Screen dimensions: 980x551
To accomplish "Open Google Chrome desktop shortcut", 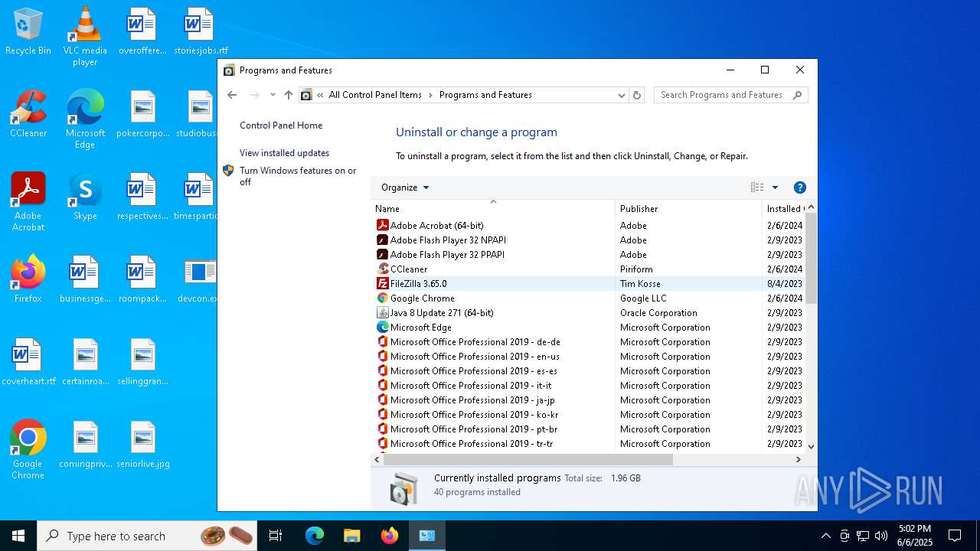I will tap(28, 450).
